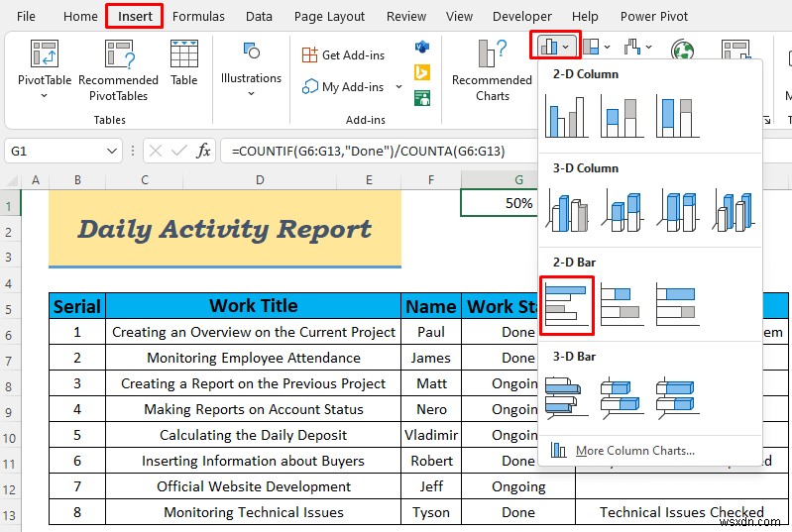Open the PivotTable button
The image size is (792, 532).
click(x=44, y=69)
